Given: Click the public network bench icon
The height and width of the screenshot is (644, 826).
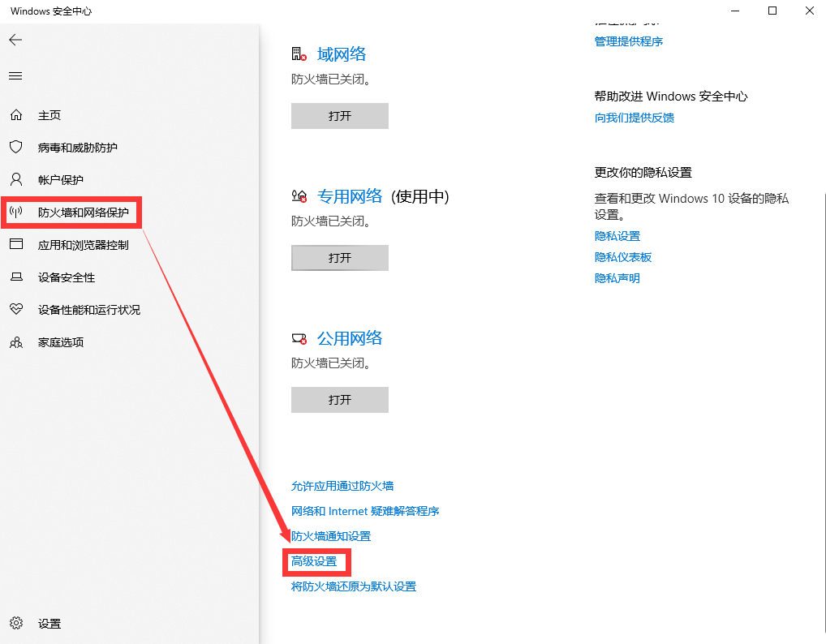Looking at the screenshot, I should 299,338.
